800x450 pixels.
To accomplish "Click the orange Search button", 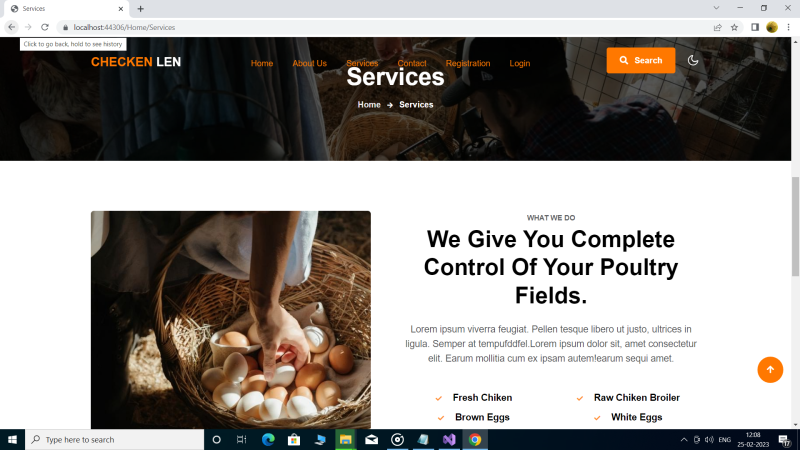I will [x=641, y=60].
